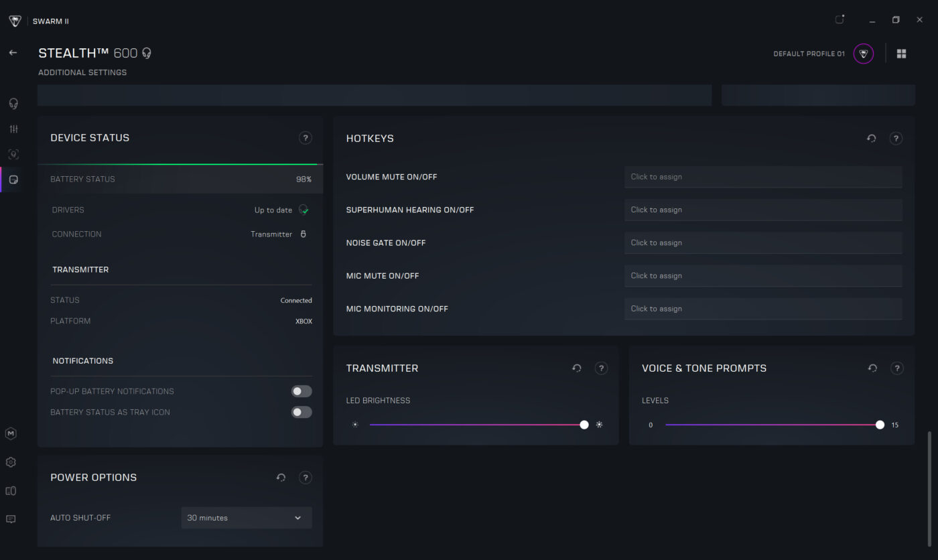Click the transmitter connection icon

303,234
